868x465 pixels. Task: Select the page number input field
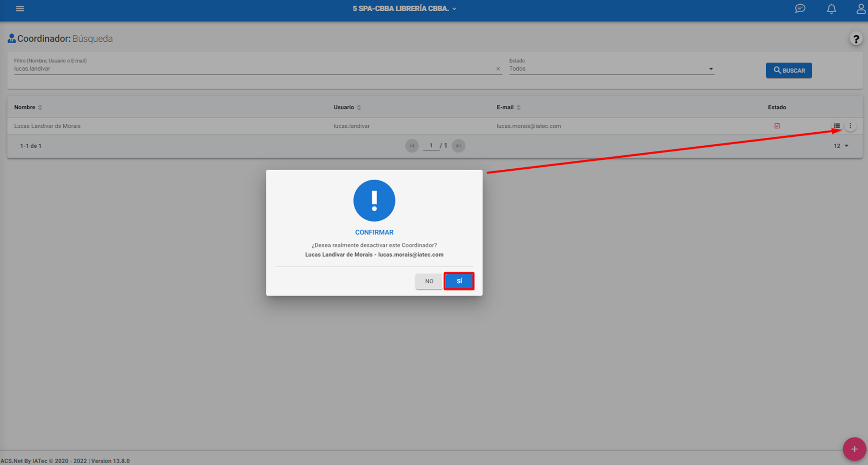pos(431,146)
